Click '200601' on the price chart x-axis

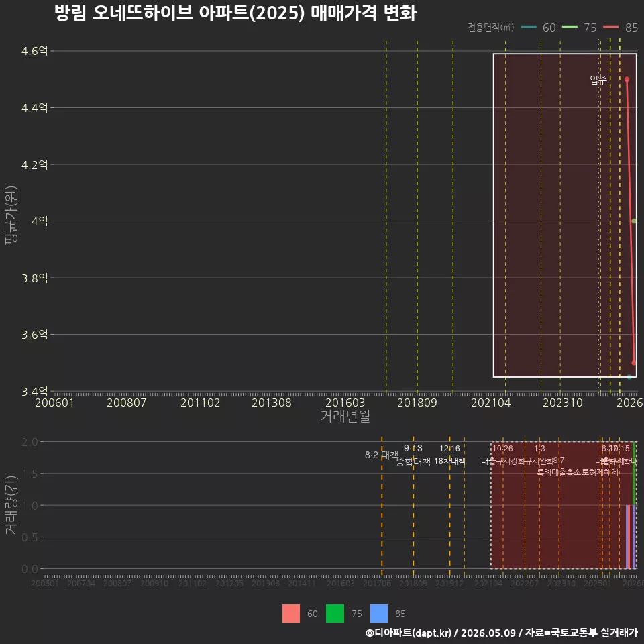pyautogui.click(x=54, y=402)
